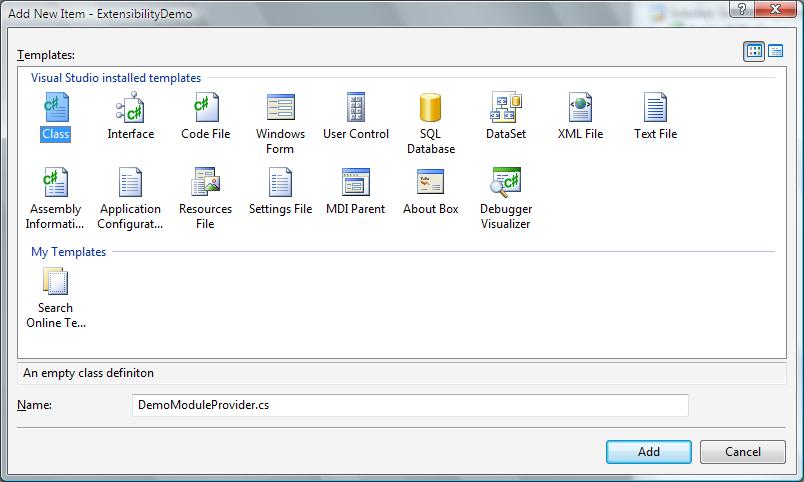Click 'Visual Studio installed templates' group header
Screen dimensions: 804x482
pyautogui.click(x=116, y=78)
